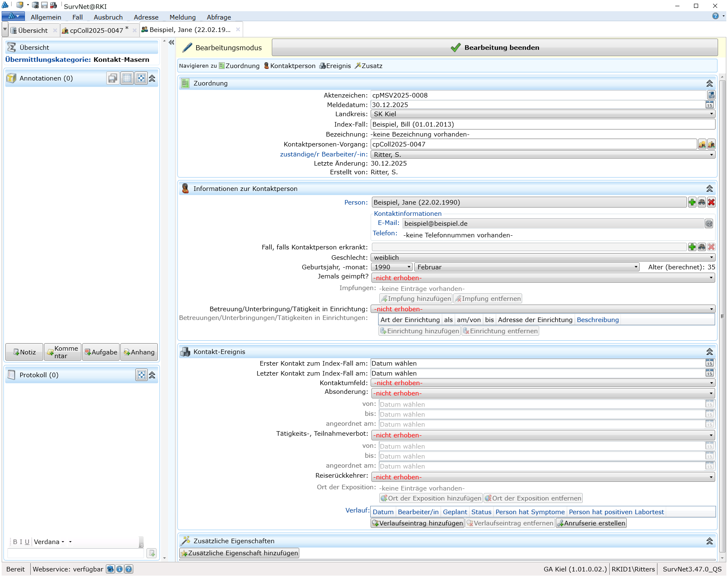Collapse the Kontakt-Ereignis section
The height and width of the screenshot is (576, 728).
709,352
